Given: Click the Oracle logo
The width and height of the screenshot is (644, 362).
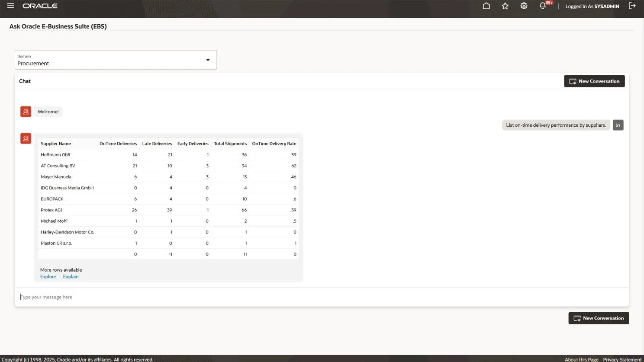Looking at the screenshot, I should (40, 6).
